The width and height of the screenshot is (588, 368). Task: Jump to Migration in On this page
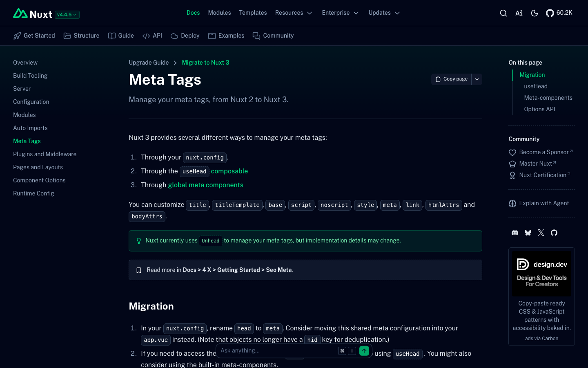click(x=532, y=75)
